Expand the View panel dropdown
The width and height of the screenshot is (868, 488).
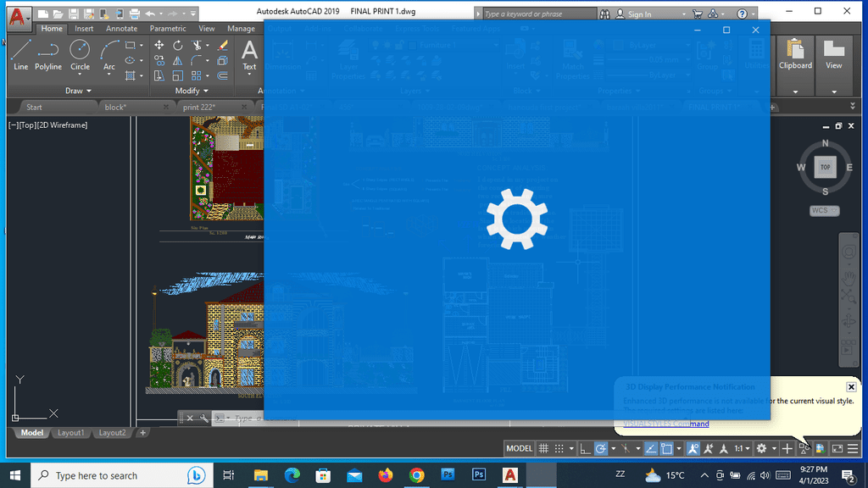point(834,91)
